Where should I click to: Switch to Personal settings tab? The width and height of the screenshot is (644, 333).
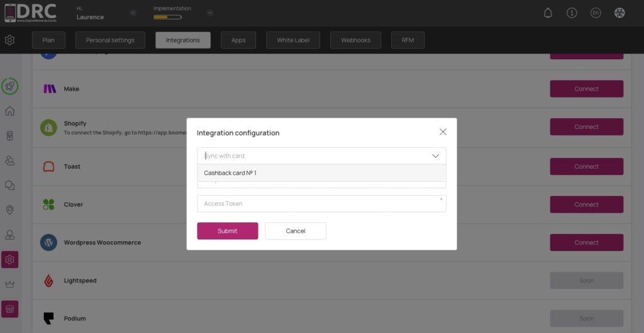[110, 40]
